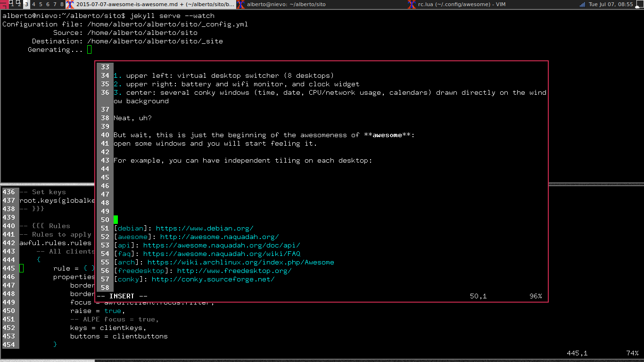Switch to virtual desktop tag 4
This screenshot has width=644, height=362.
click(33, 4)
